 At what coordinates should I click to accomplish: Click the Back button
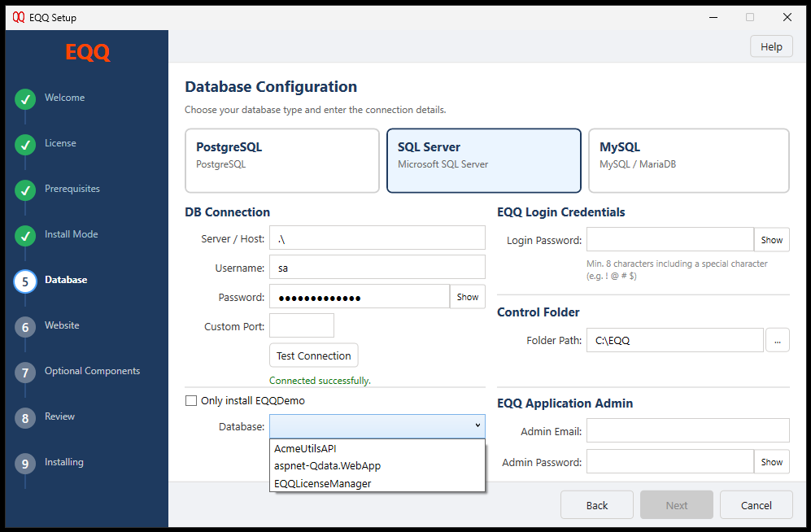coord(597,505)
